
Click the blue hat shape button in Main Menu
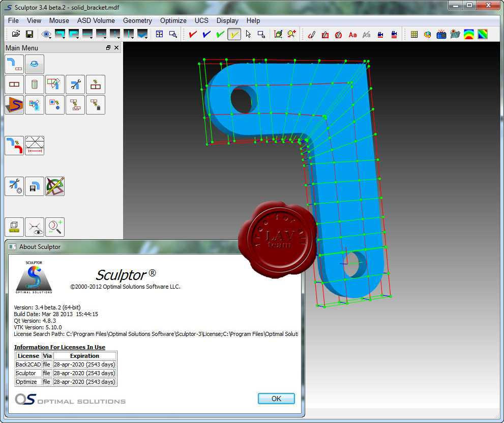pyautogui.click(x=35, y=64)
